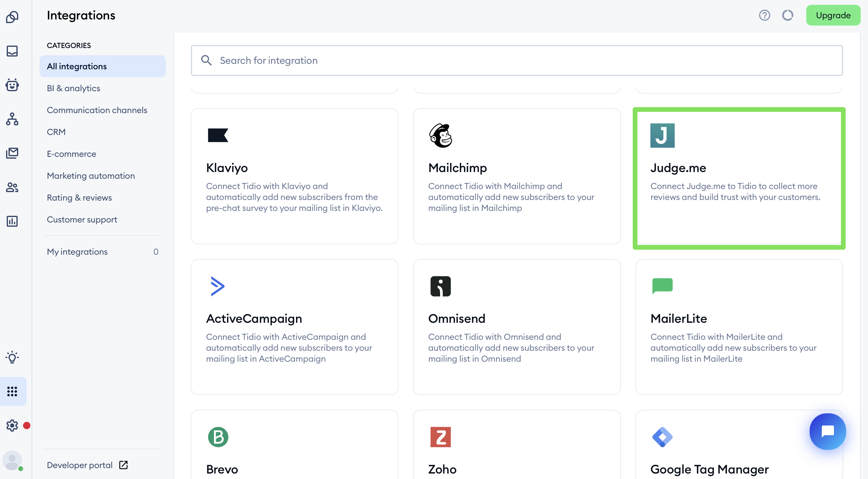
Task: Select Communication channels category
Action: (97, 110)
